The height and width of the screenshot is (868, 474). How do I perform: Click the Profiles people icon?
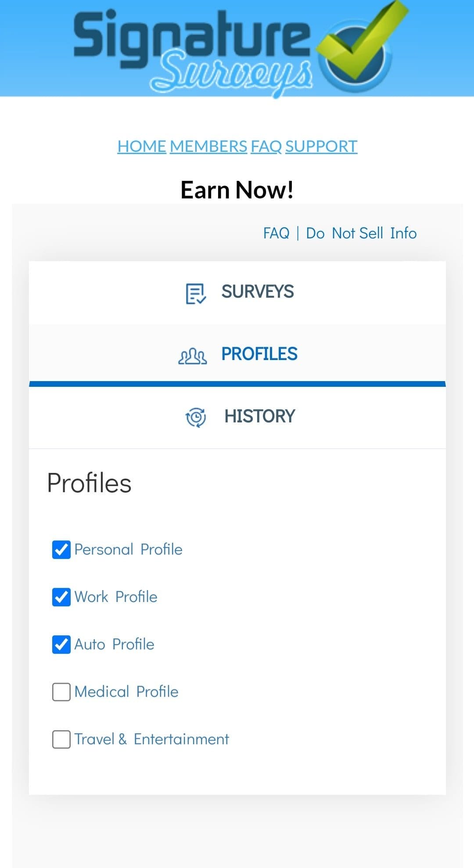point(192,356)
